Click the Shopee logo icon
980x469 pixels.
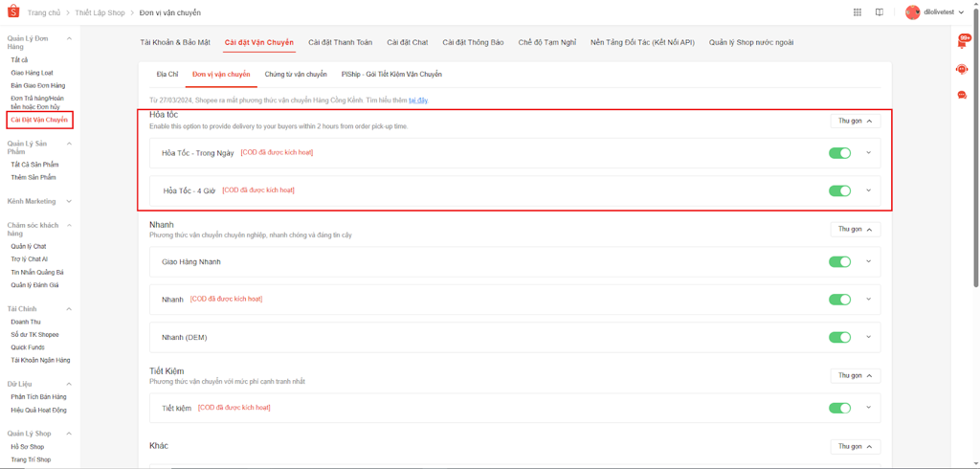pos(13,12)
